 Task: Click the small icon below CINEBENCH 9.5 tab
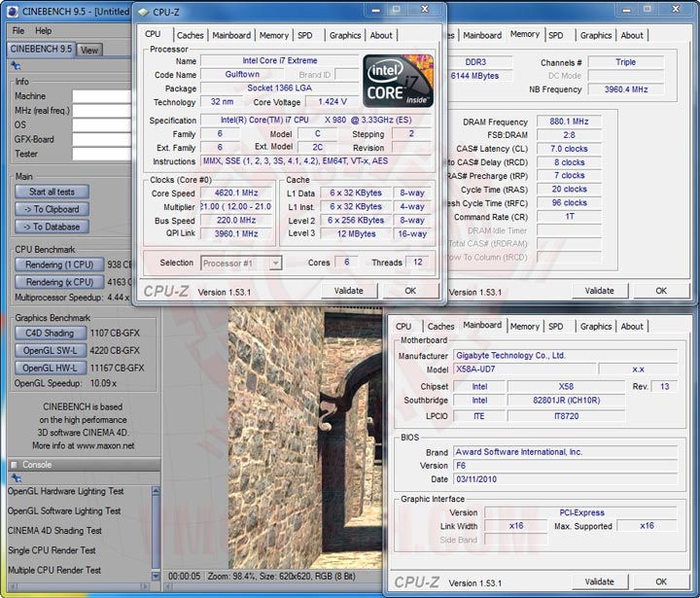[15, 66]
